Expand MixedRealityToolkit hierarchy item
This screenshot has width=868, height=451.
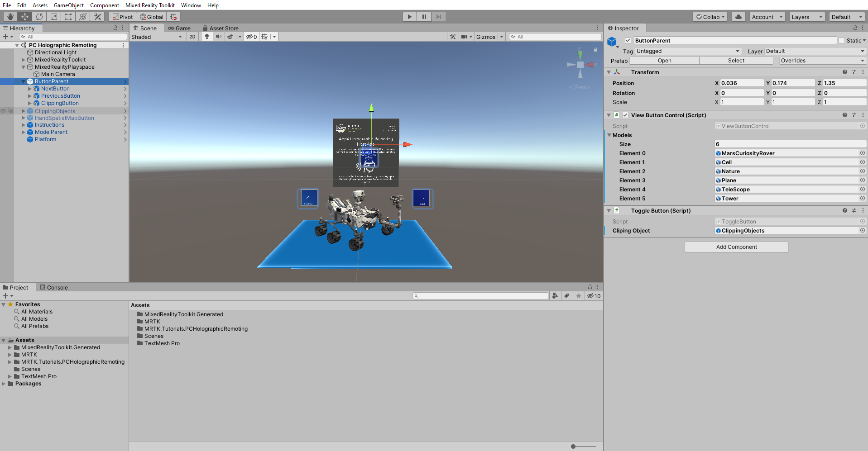[24, 60]
